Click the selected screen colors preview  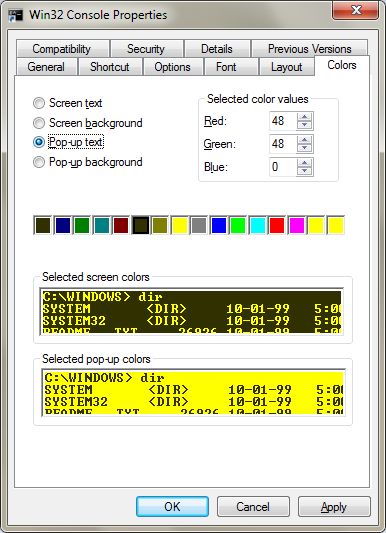(x=192, y=311)
